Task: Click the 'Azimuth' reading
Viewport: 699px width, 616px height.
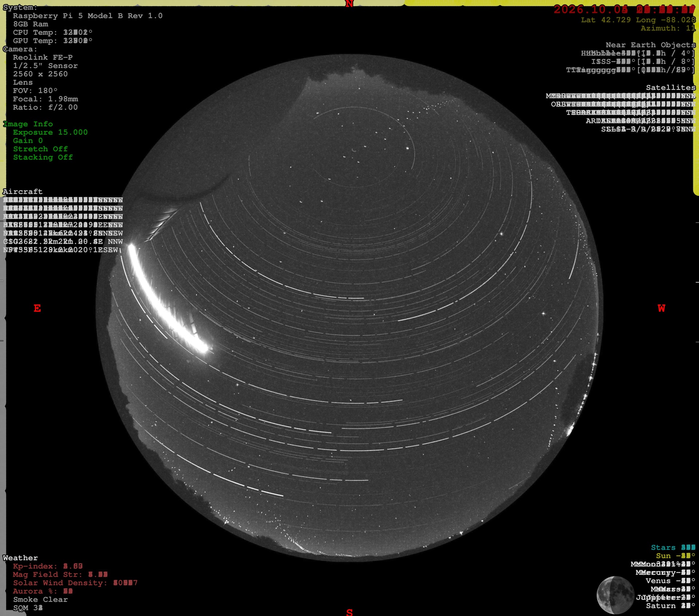Action: pyautogui.click(x=668, y=28)
